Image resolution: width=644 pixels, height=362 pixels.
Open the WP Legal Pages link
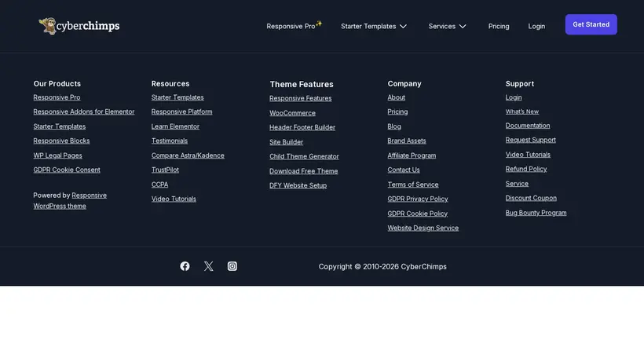(58, 155)
